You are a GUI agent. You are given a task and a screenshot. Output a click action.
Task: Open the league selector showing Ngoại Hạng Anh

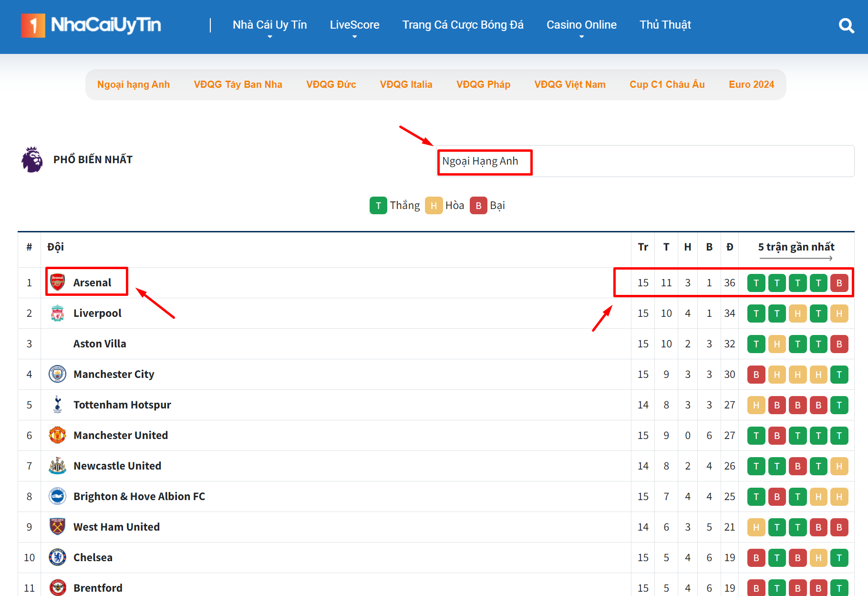tap(645, 161)
